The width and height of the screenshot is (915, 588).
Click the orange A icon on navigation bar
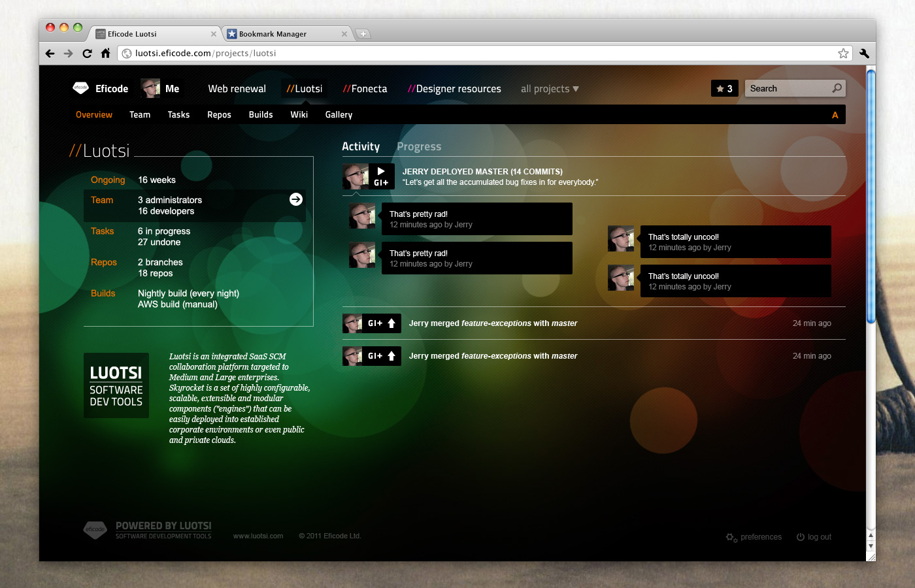(x=835, y=115)
